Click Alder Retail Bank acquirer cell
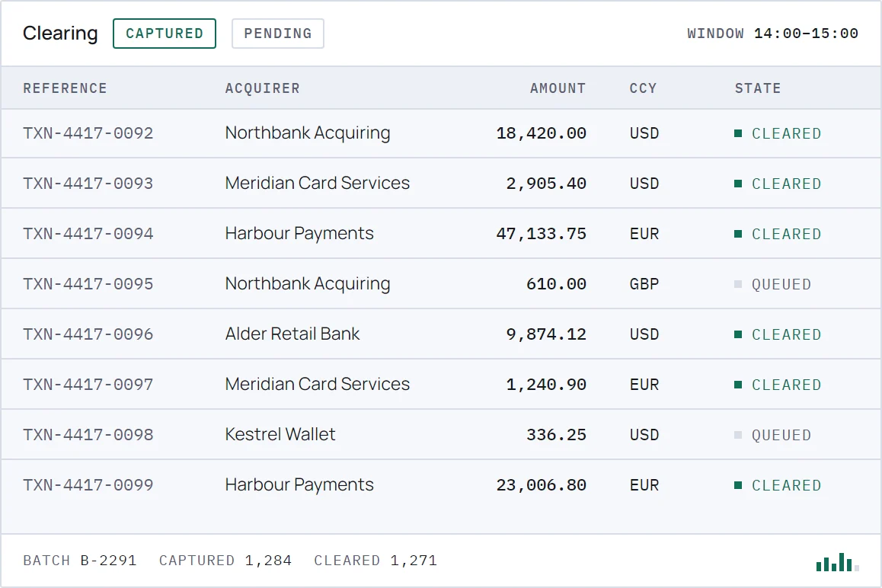The image size is (882, 588). (292, 334)
